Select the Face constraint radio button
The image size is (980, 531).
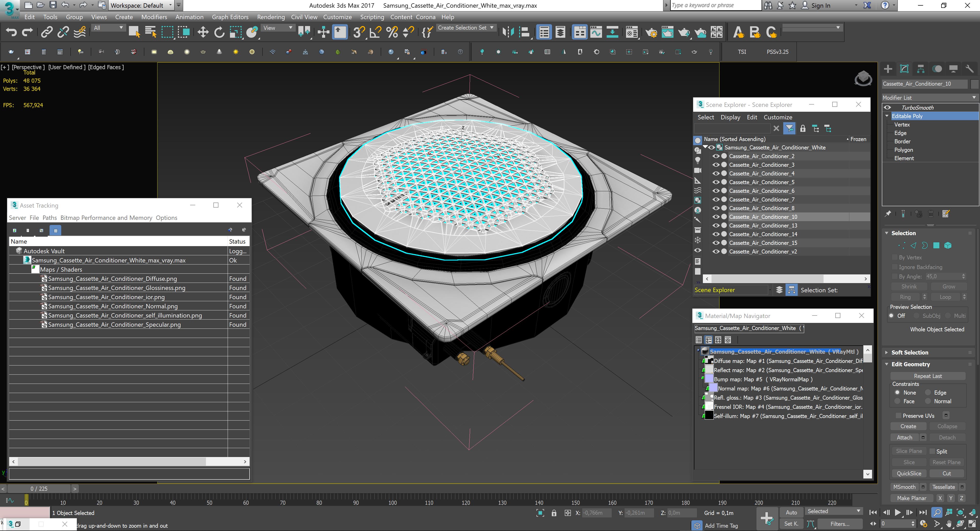(898, 401)
